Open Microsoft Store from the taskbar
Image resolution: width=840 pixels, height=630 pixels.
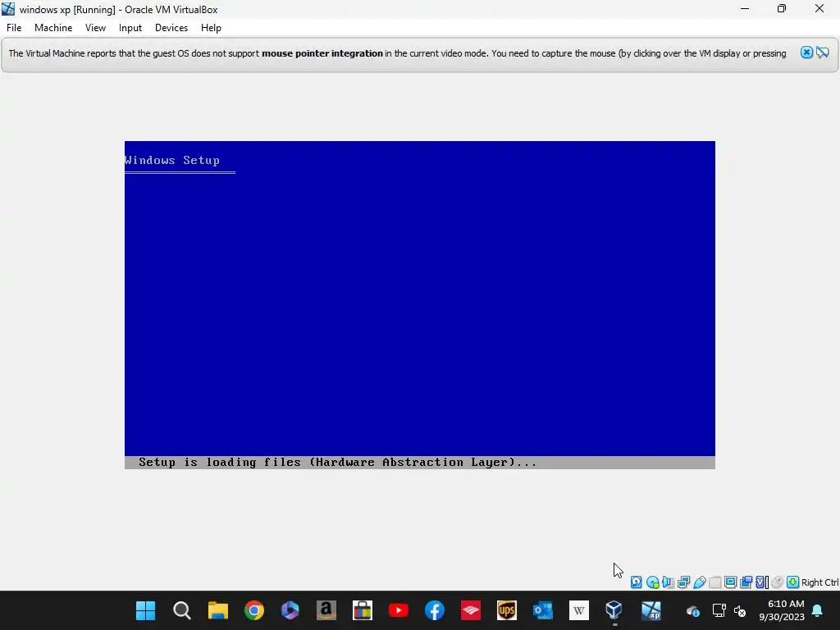362,610
